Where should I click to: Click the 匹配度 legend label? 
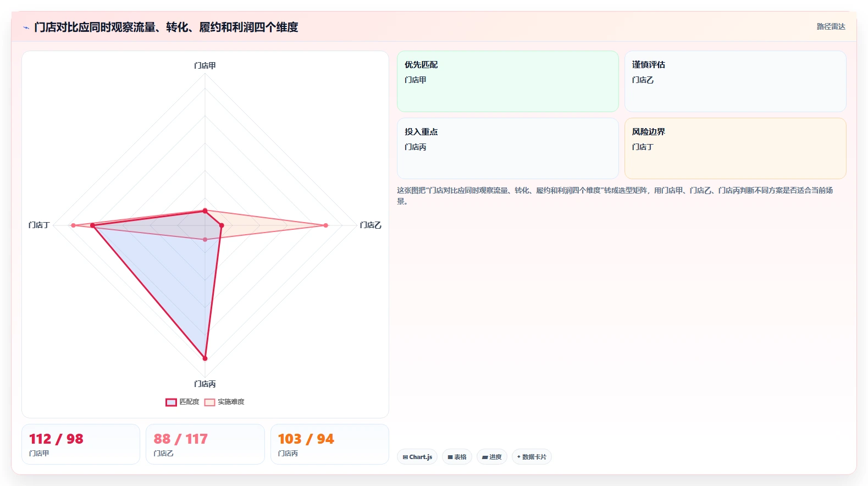point(189,402)
